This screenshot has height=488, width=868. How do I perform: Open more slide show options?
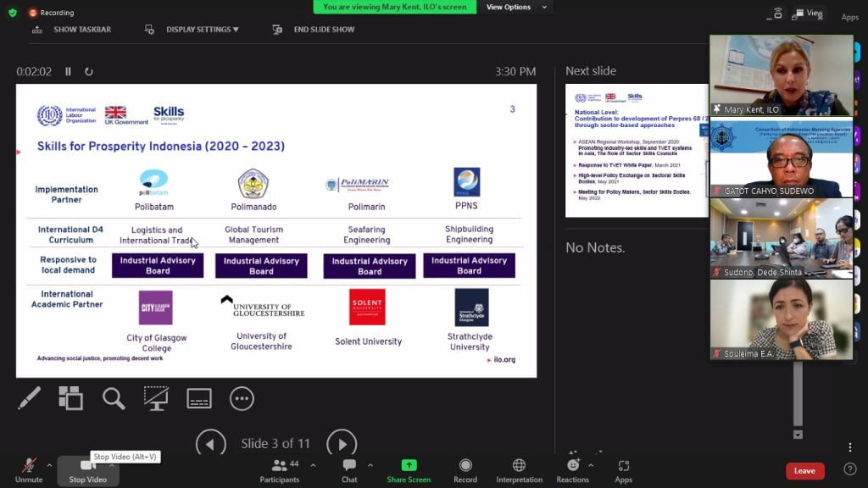click(242, 398)
